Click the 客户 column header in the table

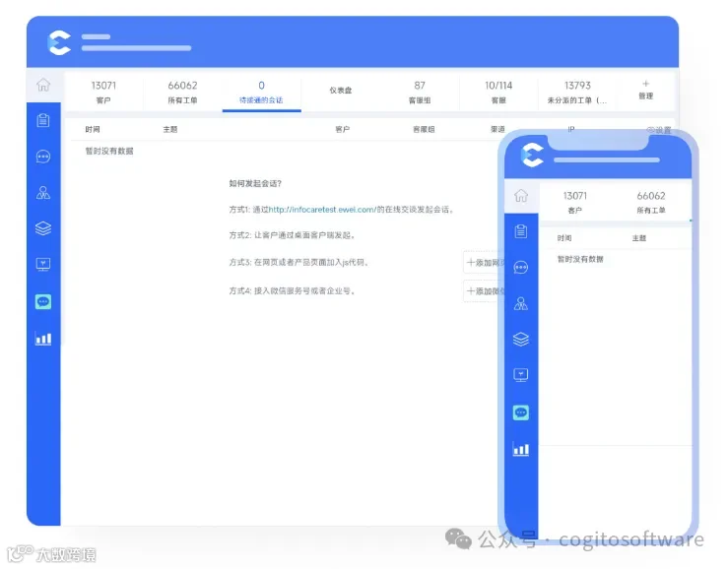[343, 130]
